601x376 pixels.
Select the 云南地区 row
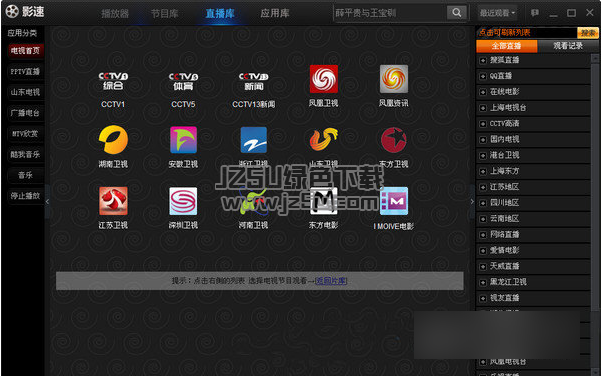click(x=533, y=219)
